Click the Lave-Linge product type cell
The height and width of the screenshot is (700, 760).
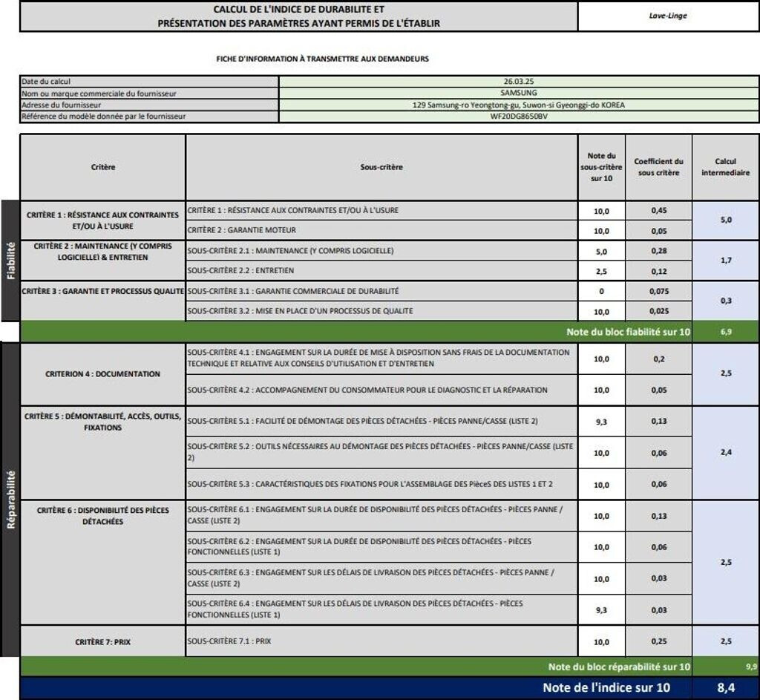pyautogui.click(x=667, y=16)
